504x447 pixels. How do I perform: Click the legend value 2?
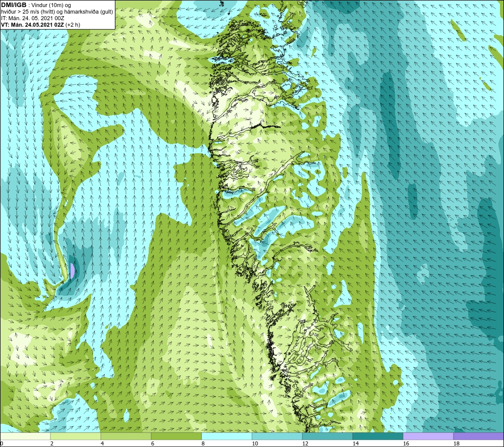coord(52,443)
